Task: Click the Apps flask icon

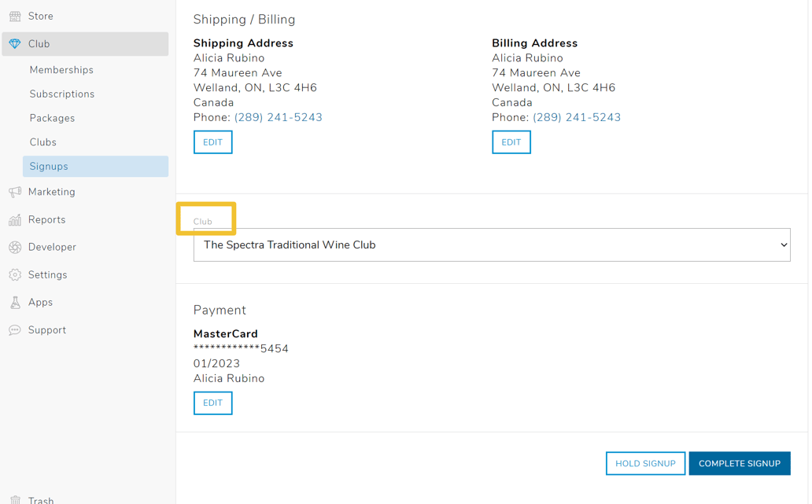Action: pos(15,303)
